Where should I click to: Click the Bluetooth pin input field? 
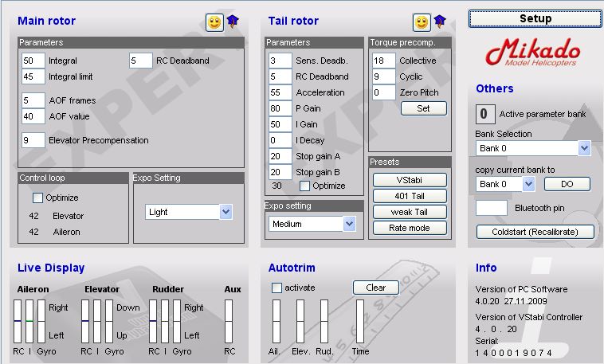coord(491,208)
